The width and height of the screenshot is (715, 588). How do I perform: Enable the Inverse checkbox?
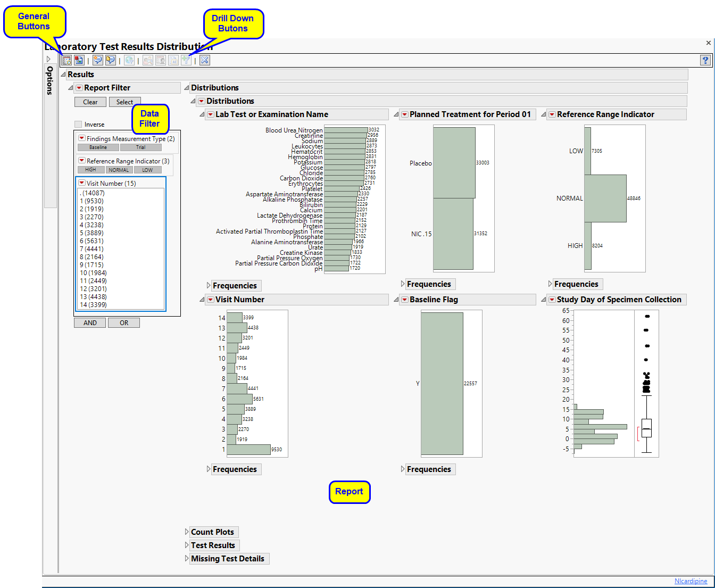point(79,125)
